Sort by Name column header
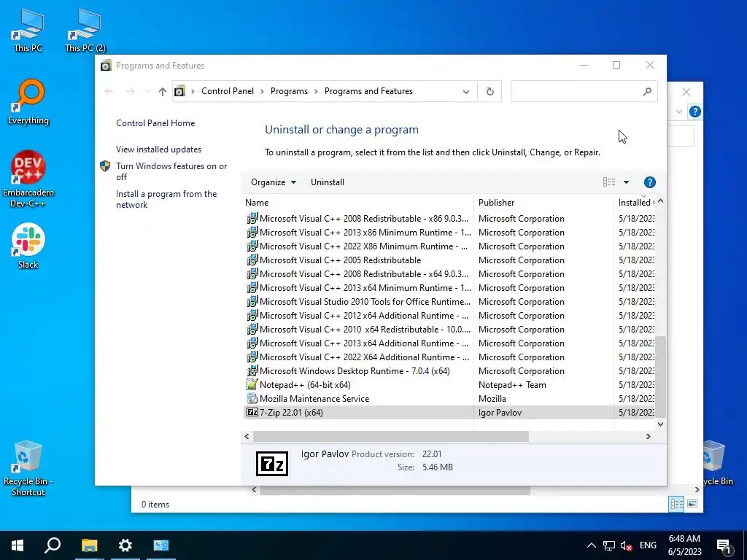 (357, 203)
